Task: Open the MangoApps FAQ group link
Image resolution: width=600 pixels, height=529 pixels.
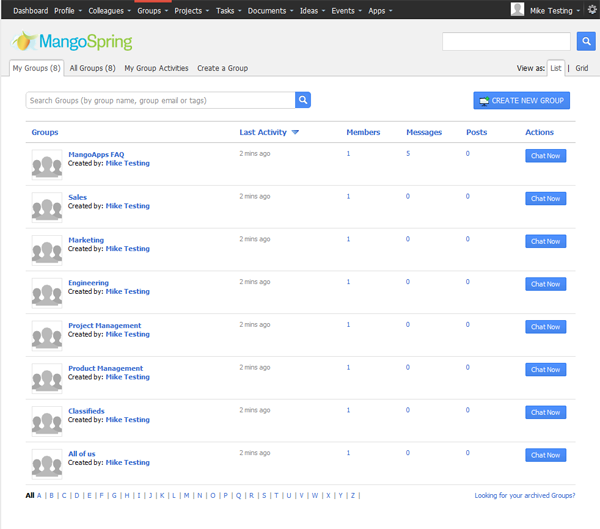Action: [96, 154]
